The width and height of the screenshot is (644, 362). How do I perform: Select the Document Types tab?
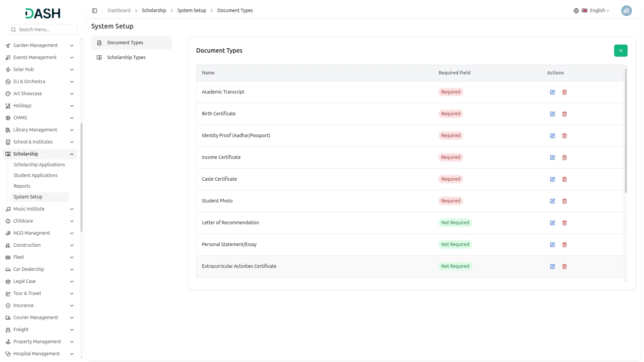click(125, 43)
